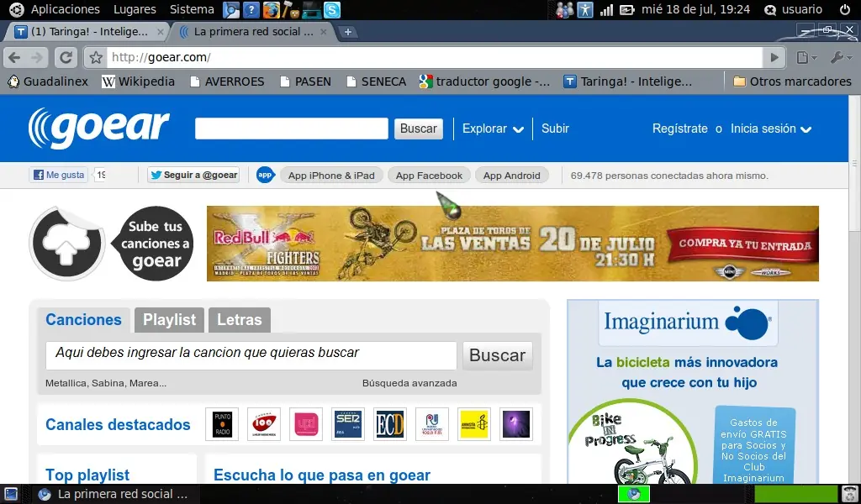Select the Canciones tab
Screen dimensions: 861x504
coord(83,320)
